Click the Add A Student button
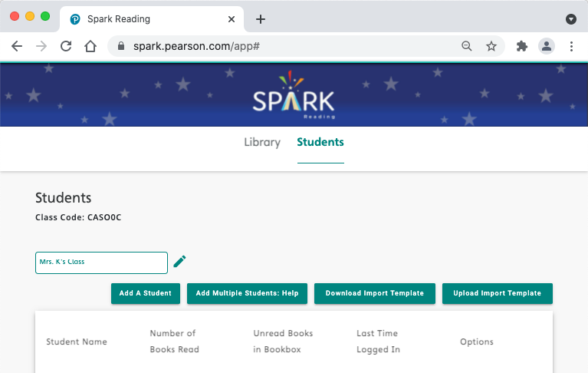 [x=146, y=293]
